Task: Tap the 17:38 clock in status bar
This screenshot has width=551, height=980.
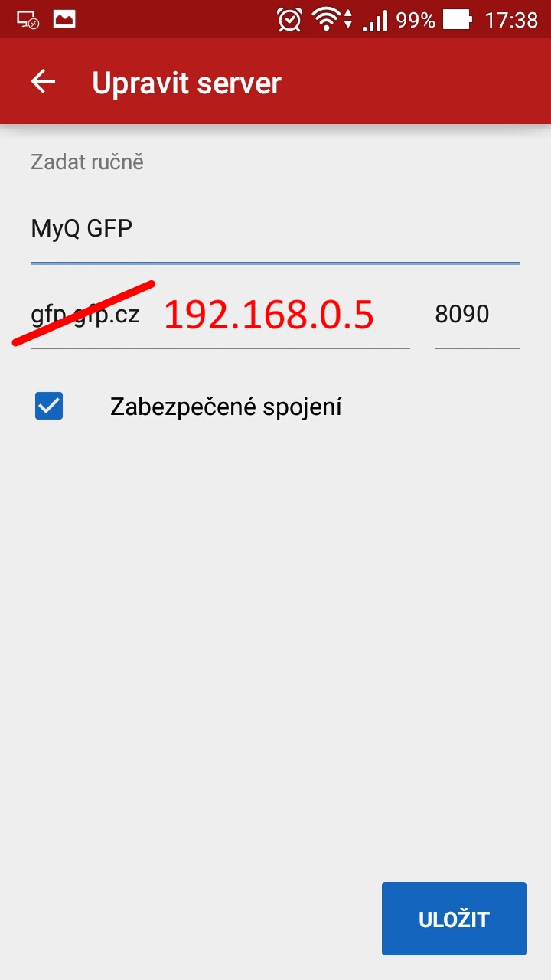Action: coord(511,21)
